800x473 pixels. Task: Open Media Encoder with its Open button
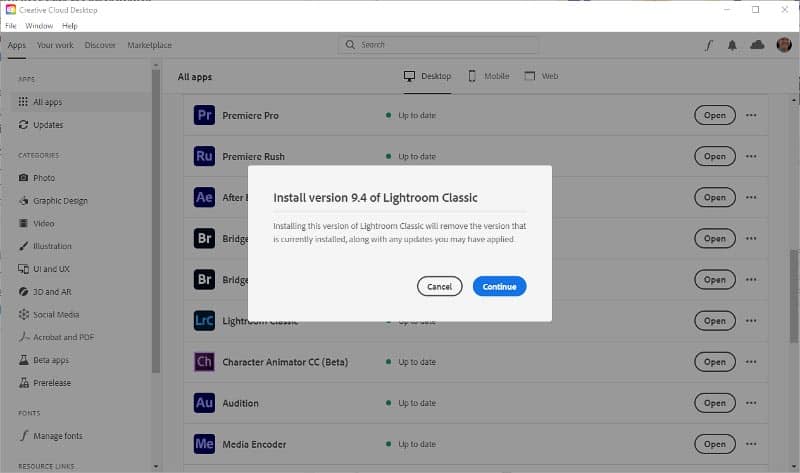tap(715, 444)
